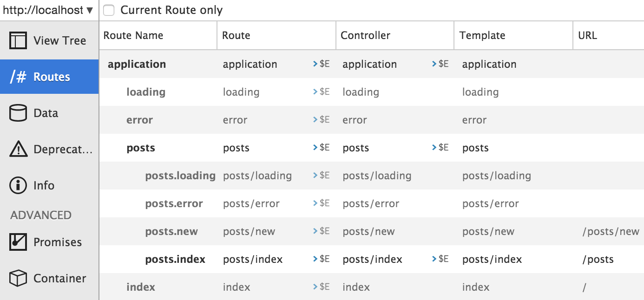Open the http://localhost dropdown selector
Screen dimensions: 644x300
[x=48, y=10]
